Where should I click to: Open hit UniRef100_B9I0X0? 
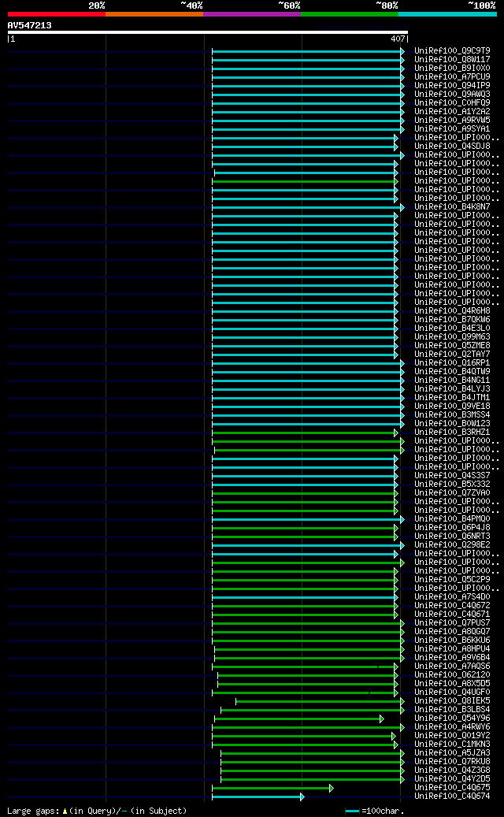(x=452, y=69)
